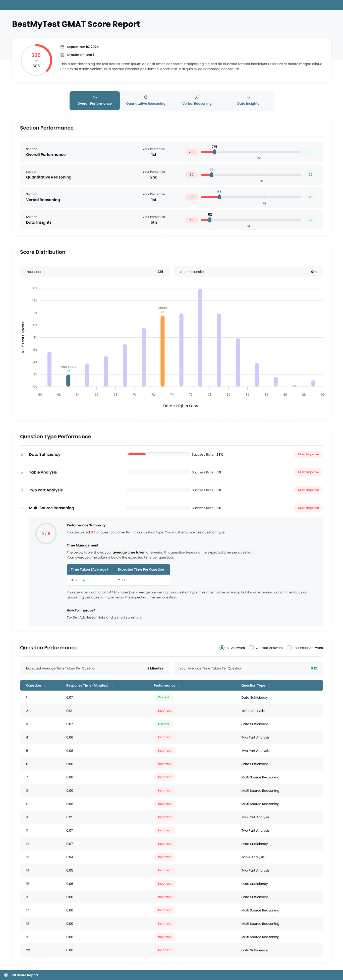Viewport: 343px width, 980px height.
Task: Expand the Data Sufficiency row
Action: (22, 454)
